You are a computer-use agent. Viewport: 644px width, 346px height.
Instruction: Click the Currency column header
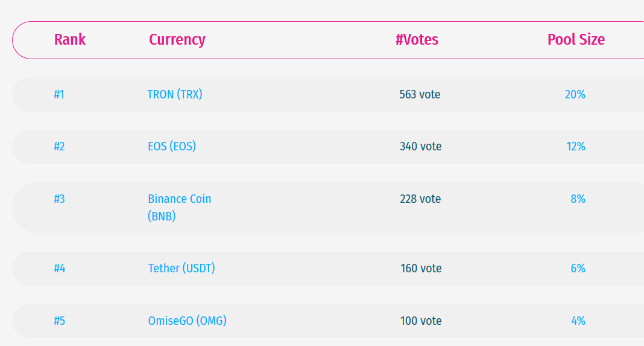(x=177, y=40)
